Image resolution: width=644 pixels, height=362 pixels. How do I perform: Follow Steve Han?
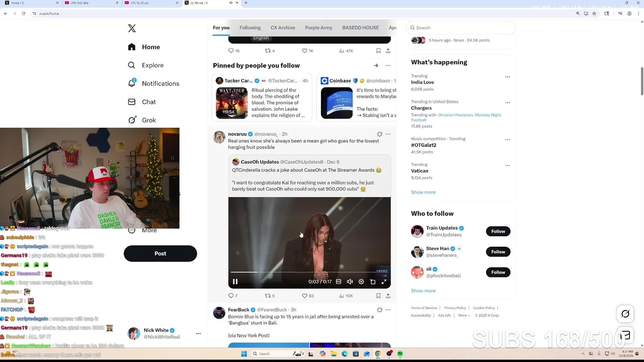click(498, 252)
